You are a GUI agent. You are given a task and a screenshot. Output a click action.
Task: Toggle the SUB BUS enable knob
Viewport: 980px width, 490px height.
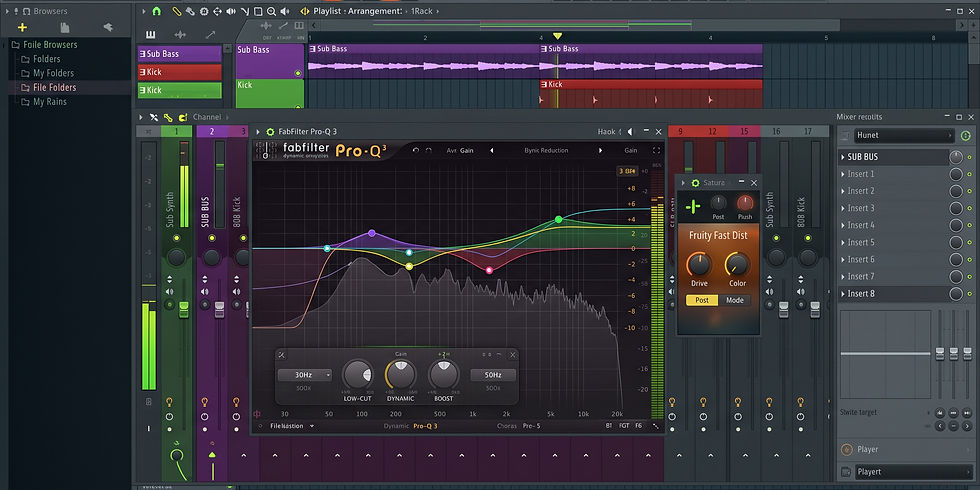click(956, 157)
